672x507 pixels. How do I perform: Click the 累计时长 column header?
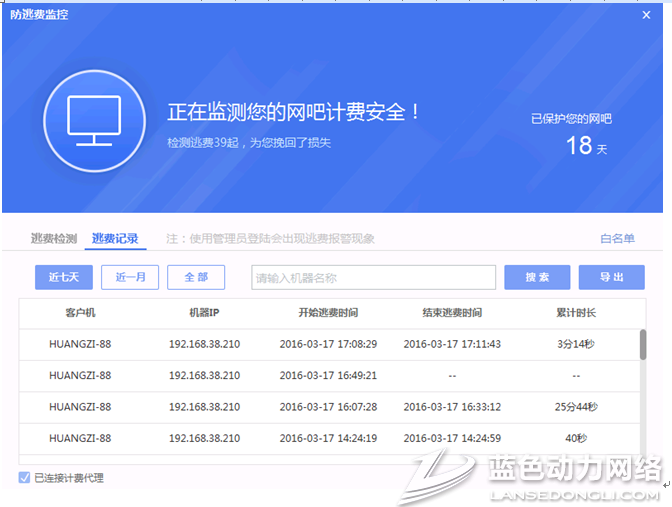[576, 313]
